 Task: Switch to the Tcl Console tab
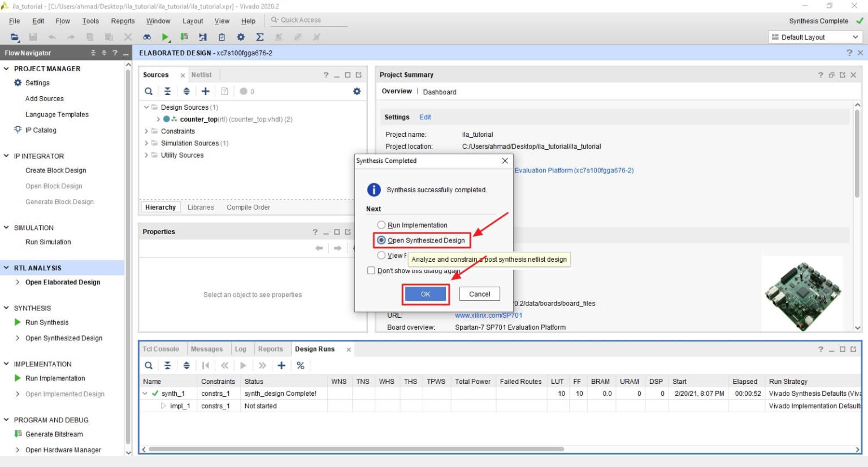pyautogui.click(x=160, y=349)
